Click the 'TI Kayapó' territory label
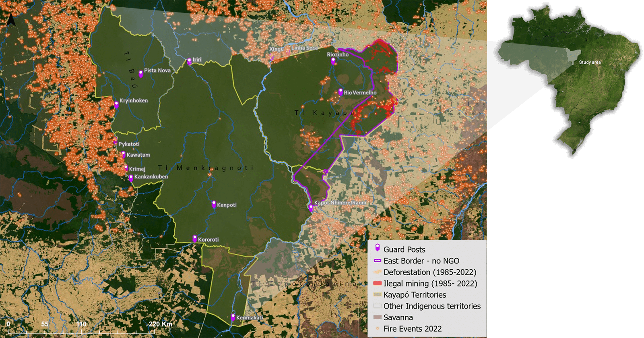644x338 pixels. pos(324,113)
